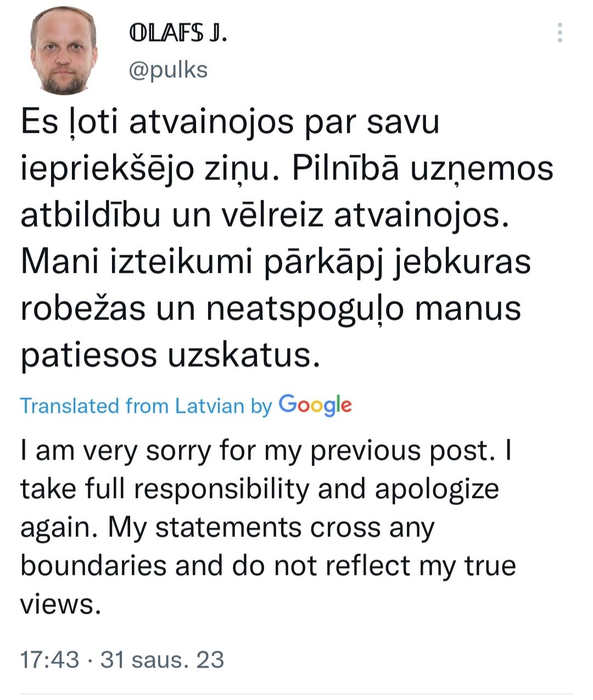Click the final translated word "views."
The height and width of the screenshot is (700, 593).
61,604
